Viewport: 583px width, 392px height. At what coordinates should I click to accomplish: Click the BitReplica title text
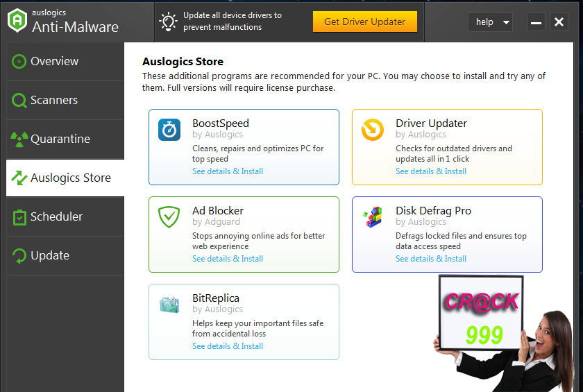216,298
